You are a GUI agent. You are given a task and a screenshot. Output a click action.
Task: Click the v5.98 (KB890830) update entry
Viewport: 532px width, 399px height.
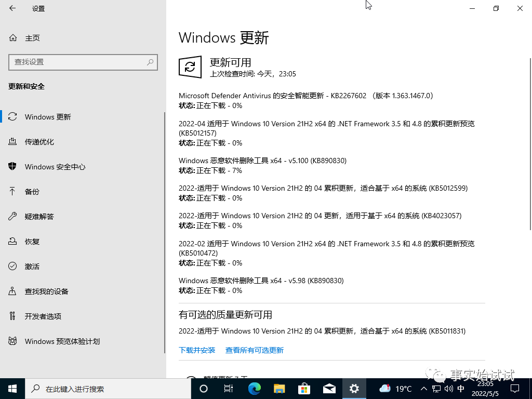pos(261,281)
